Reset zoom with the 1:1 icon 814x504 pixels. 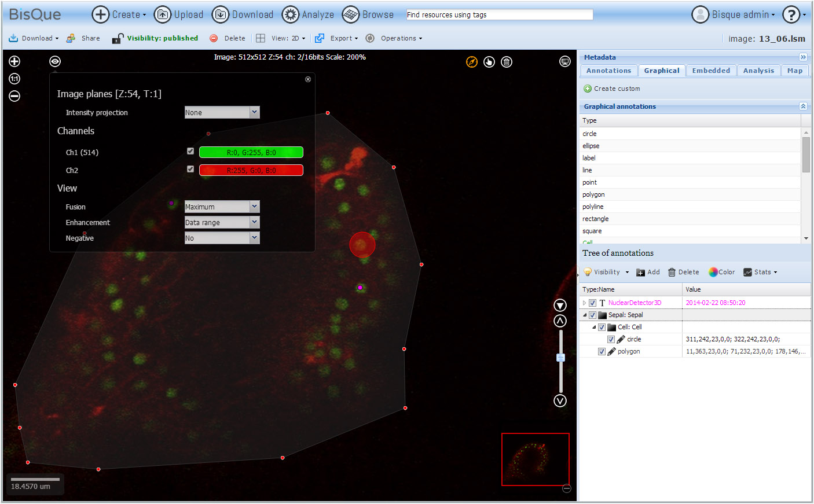tap(14, 79)
